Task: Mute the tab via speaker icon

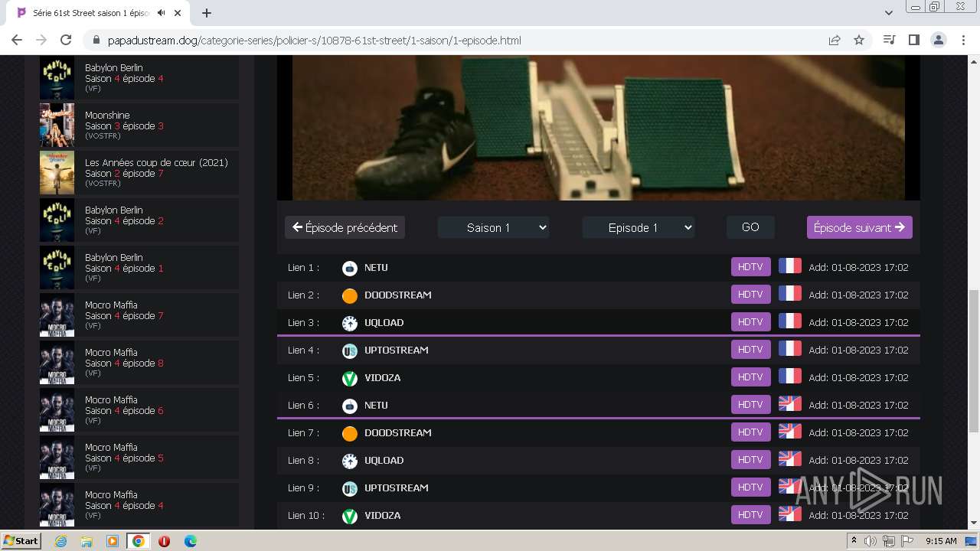Action: pos(162,13)
